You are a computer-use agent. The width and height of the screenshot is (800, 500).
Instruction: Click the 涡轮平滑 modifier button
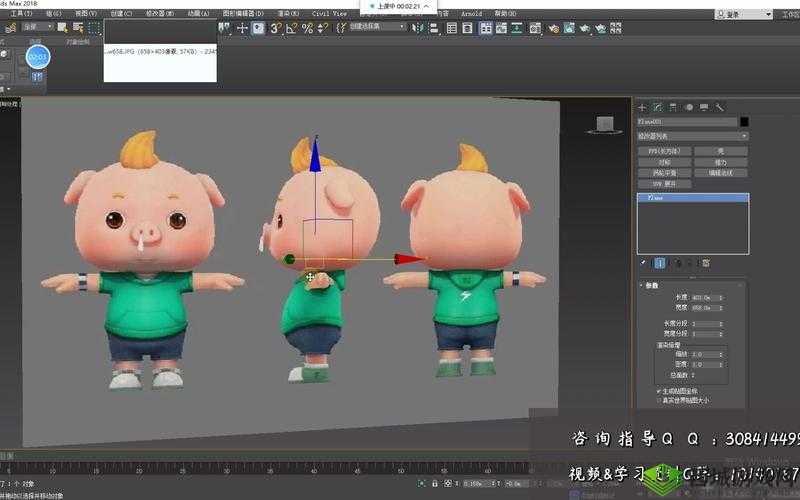click(664, 173)
